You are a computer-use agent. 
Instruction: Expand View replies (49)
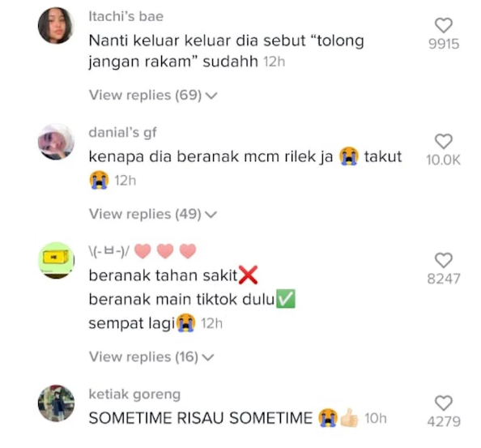pos(153,214)
